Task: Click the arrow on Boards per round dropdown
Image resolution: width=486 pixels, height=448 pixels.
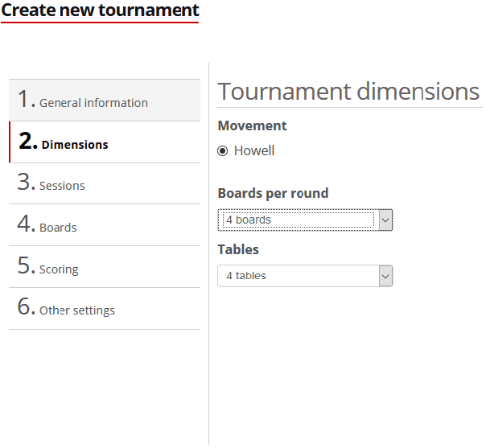Action: (x=385, y=220)
